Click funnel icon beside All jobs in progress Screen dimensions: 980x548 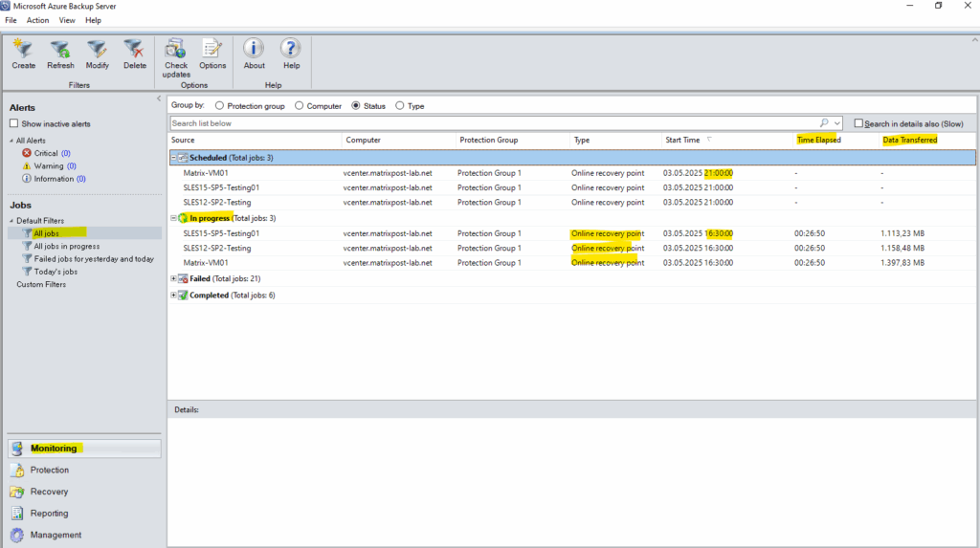pos(27,246)
